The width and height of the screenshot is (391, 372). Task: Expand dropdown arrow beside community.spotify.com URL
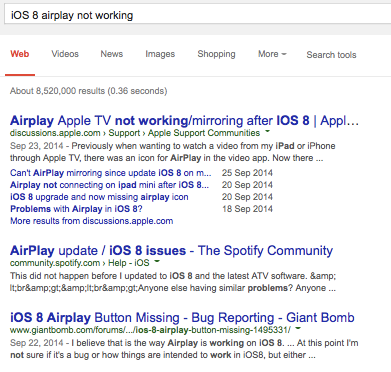[157, 262]
